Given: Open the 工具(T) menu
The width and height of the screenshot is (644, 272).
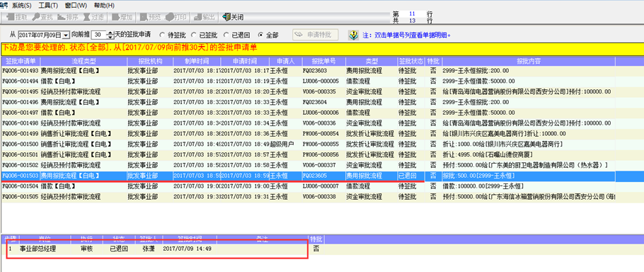Looking at the screenshot, I should click(48, 6).
